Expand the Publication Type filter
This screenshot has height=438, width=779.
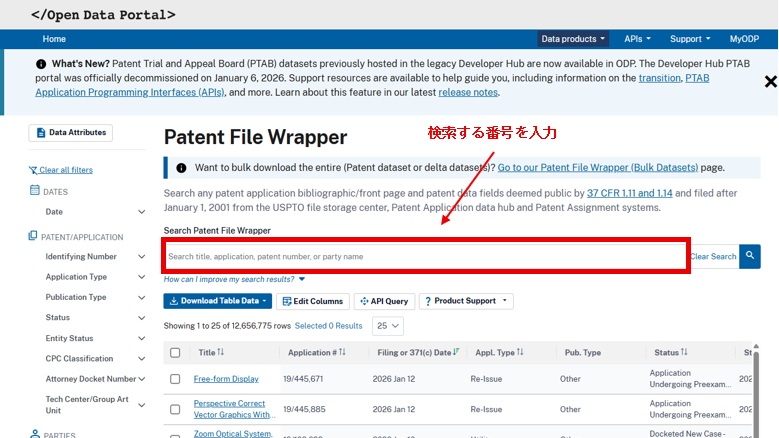pos(141,297)
